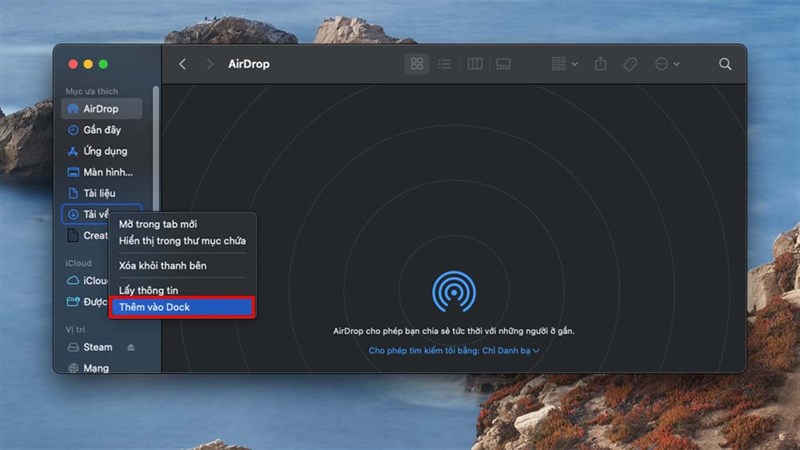Select AirDrop in the sidebar
The width and height of the screenshot is (800, 450).
(102, 109)
